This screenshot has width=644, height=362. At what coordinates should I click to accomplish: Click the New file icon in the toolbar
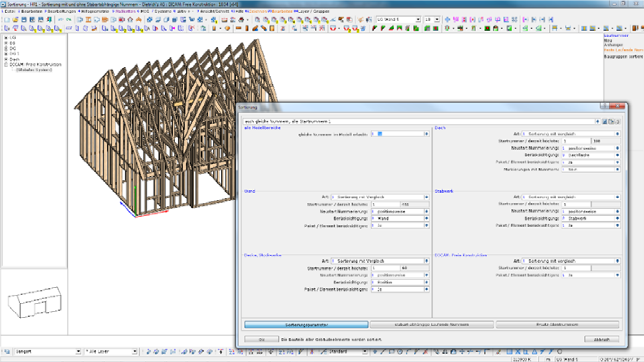(x=7, y=20)
